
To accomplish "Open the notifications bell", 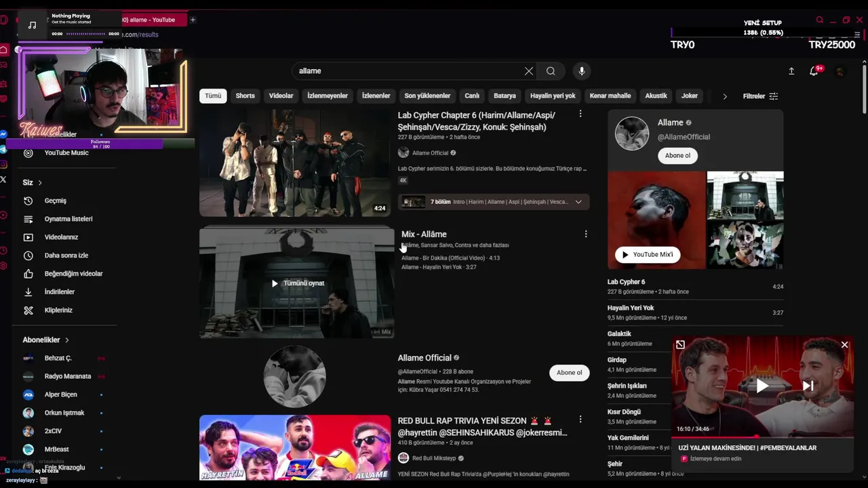I will 814,71.
